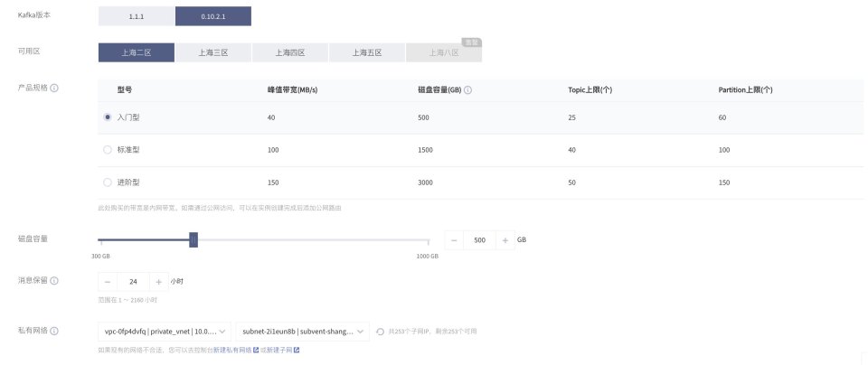Click the info icon beside 私有网络
This screenshot has width=868, height=365.
click(x=55, y=332)
